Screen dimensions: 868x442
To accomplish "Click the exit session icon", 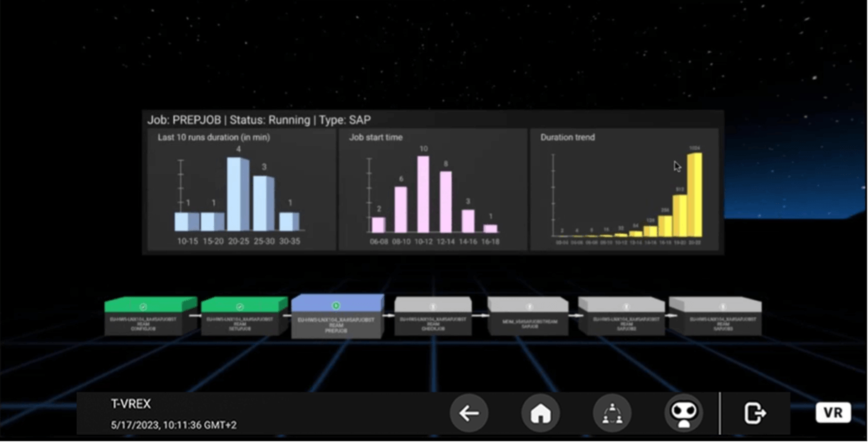I will point(755,413).
